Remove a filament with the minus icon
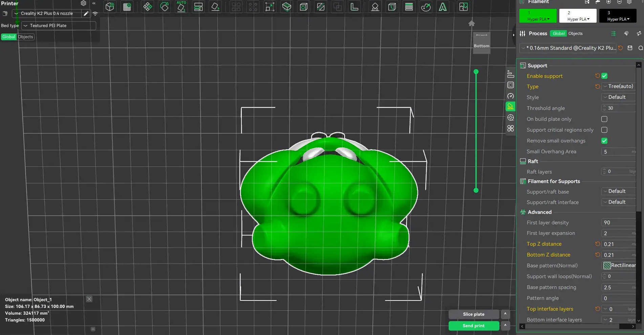644x335 pixels. 619,2
